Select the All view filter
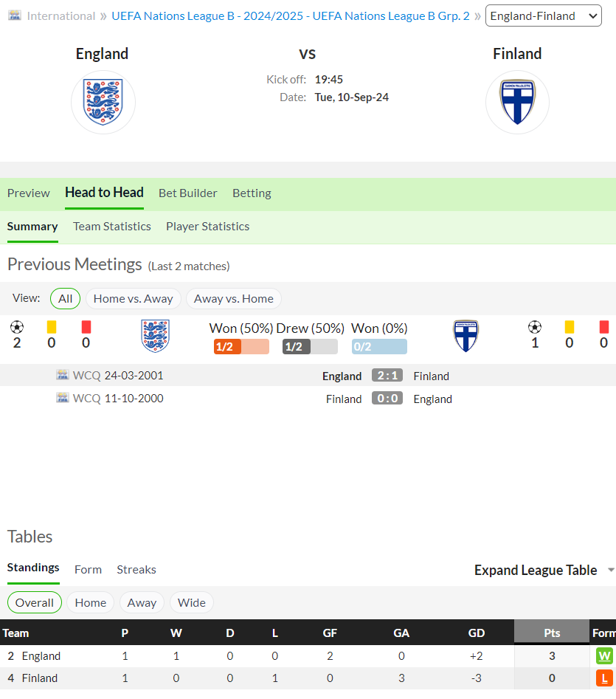 [66, 299]
